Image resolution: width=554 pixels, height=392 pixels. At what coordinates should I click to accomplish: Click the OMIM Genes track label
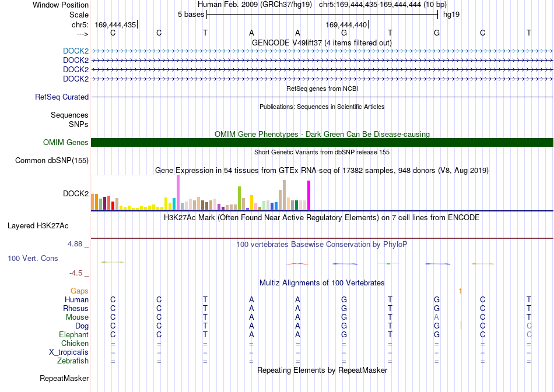(x=65, y=142)
